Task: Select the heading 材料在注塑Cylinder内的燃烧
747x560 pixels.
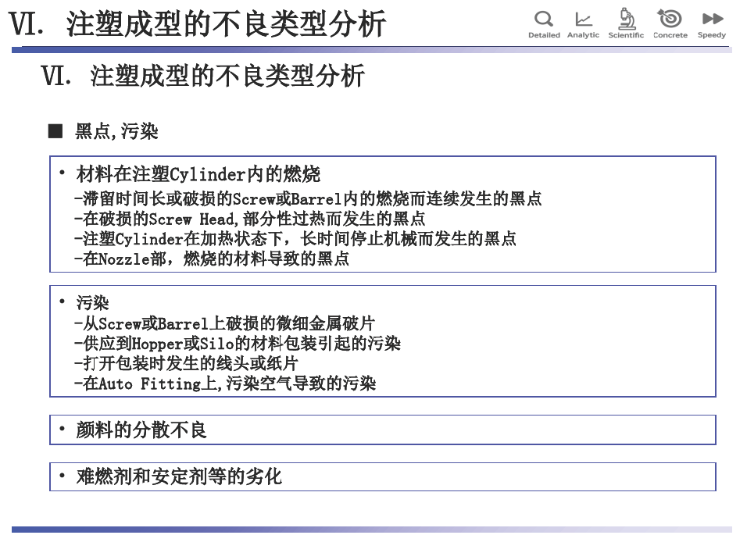Action: tap(198, 173)
